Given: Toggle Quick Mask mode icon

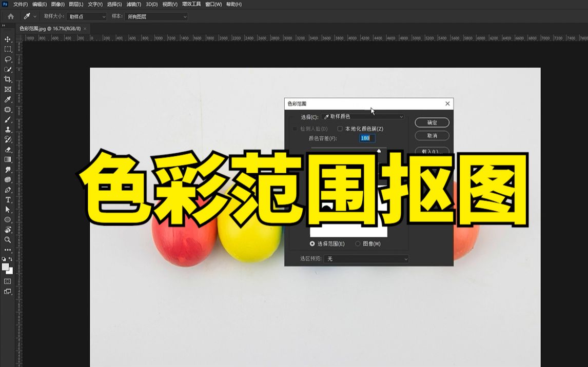Looking at the screenshot, I should [x=8, y=281].
